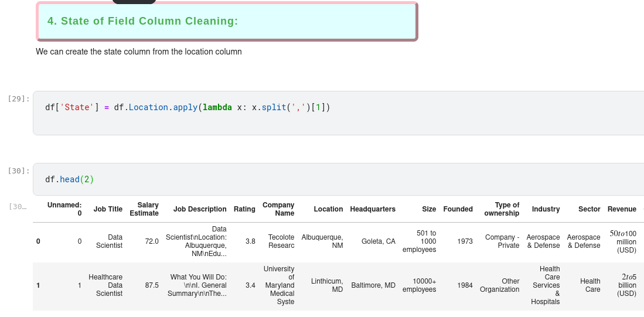Click the Headquarters column header
The image size is (644, 317).
tap(373, 209)
